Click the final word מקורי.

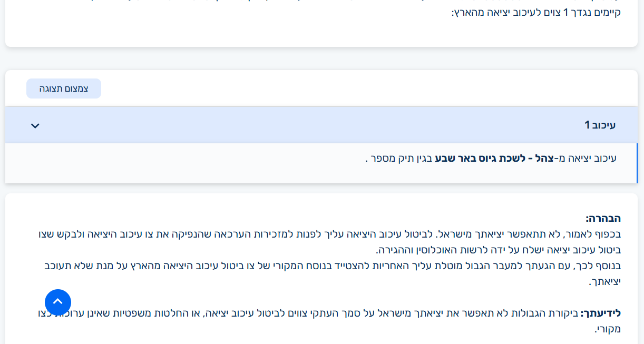point(608,329)
